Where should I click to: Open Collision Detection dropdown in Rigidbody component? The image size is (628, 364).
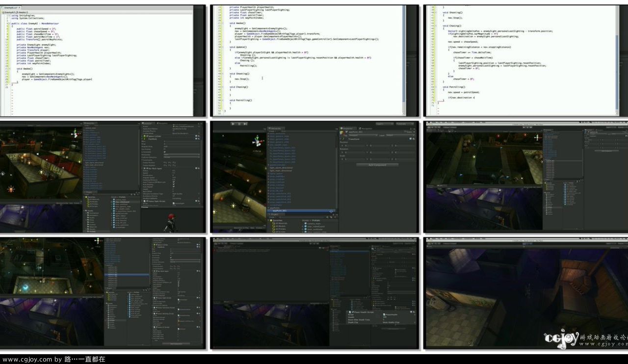click(182, 157)
